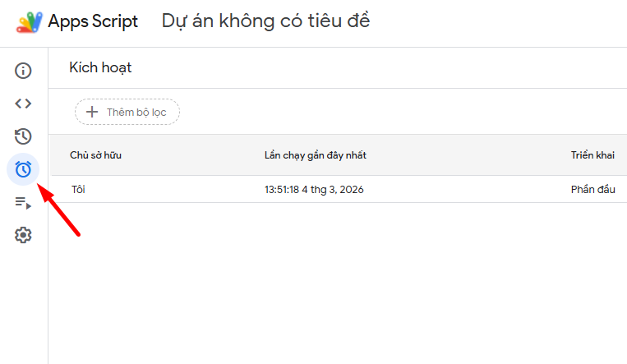Click the Apps Script colorful logo
The height and width of the screenshot is (364, 627).
point(29,21)
